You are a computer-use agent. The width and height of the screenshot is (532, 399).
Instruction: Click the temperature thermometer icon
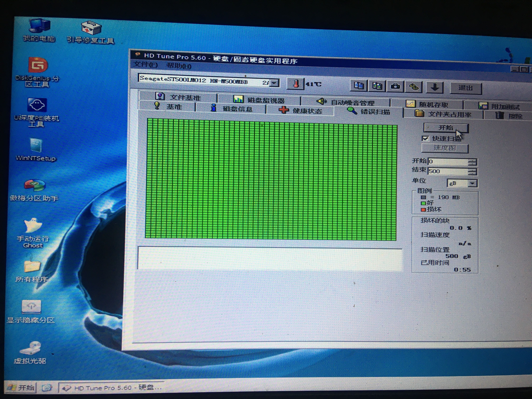[x=296, y=84]
